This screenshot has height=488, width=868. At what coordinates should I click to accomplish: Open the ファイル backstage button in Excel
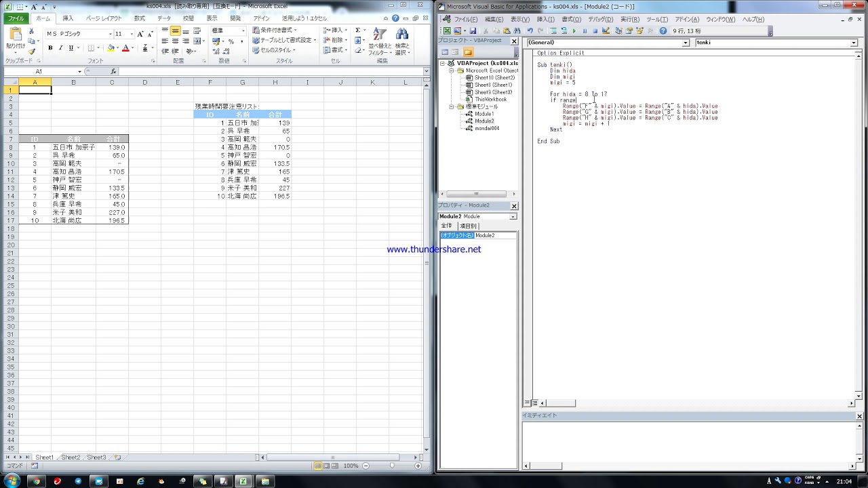tap(16, 18)
